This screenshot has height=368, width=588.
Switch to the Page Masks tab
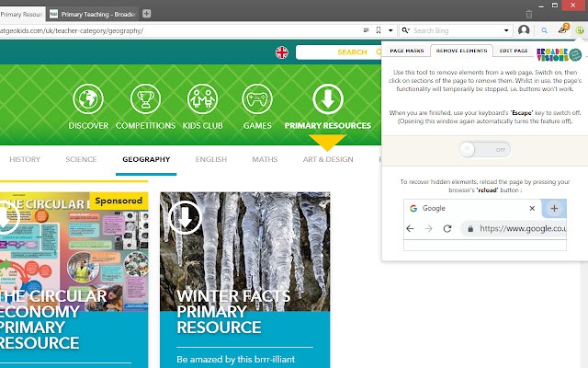coord(405,52)
